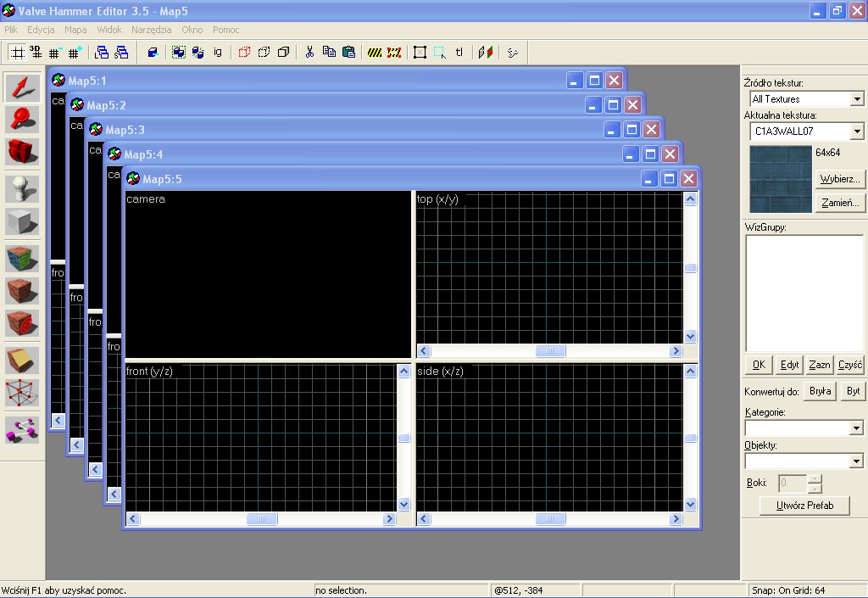
Task: Click the Copy toolbar icon
Action: 329,53
